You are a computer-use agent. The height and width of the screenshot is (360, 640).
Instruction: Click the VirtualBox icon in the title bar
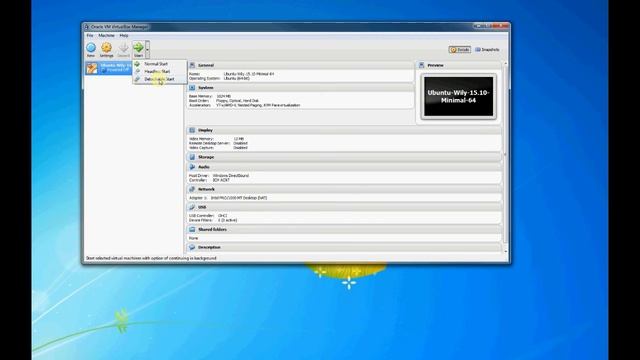tap(87, 27)
